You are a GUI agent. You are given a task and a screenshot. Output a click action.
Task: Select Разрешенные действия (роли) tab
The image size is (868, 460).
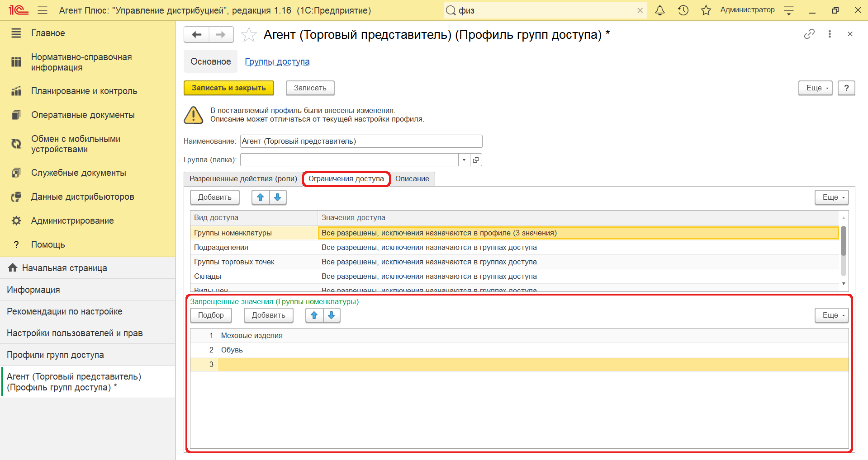pyautogui.click(x=243, y=179)
